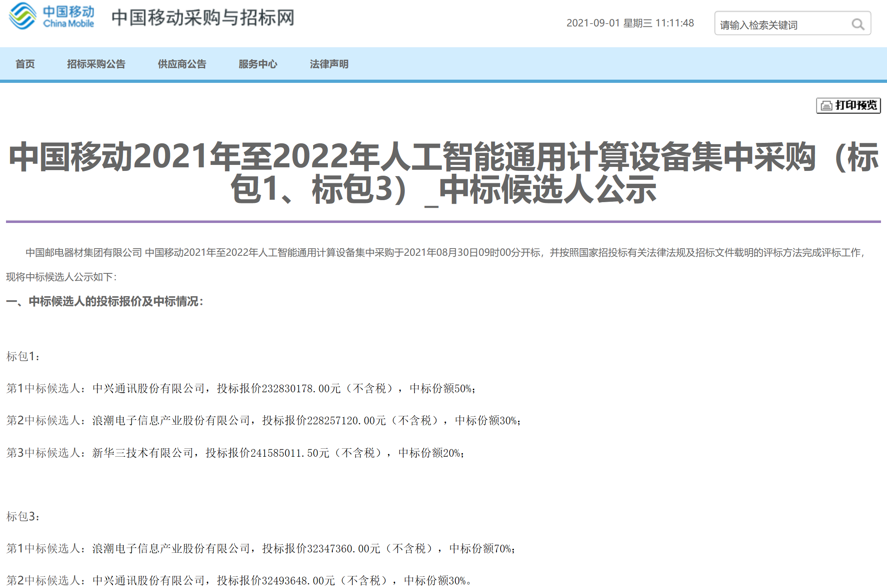Open the 法律声明 menu

pos(329,64)
